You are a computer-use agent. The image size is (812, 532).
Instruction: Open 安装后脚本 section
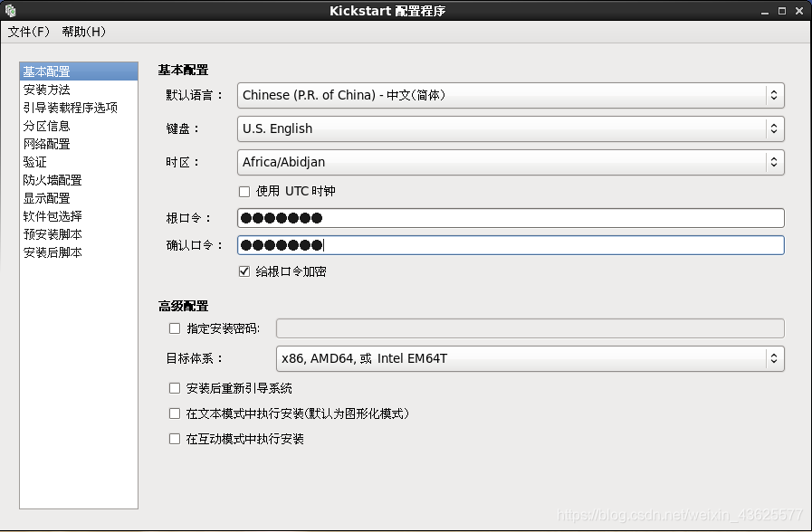(79, 252)
